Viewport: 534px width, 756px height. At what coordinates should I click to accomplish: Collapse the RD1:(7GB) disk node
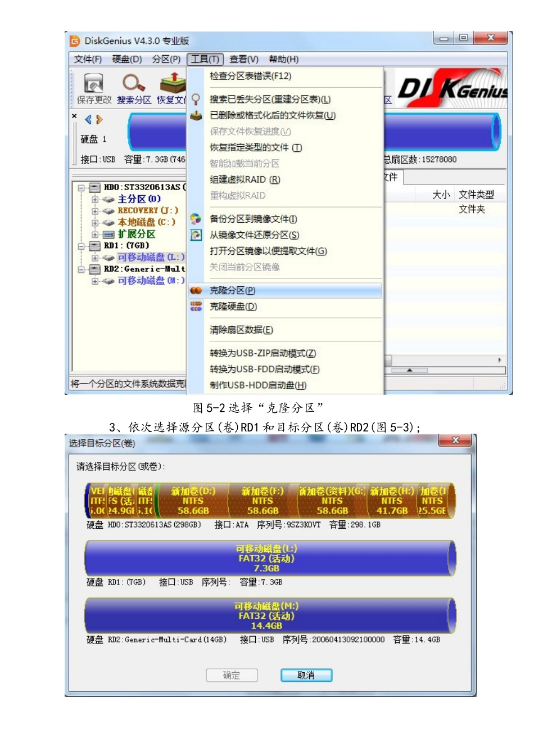[x=82, y=246]
